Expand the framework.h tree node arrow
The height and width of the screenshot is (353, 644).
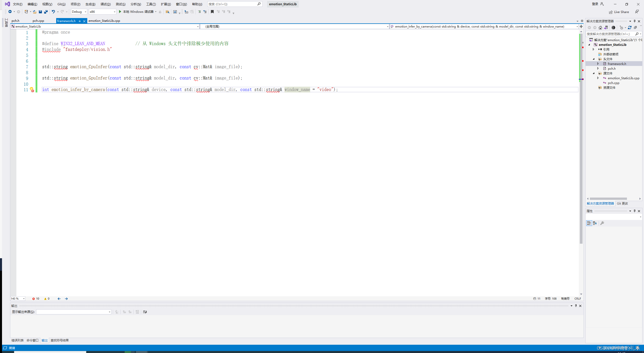[598, 64]
